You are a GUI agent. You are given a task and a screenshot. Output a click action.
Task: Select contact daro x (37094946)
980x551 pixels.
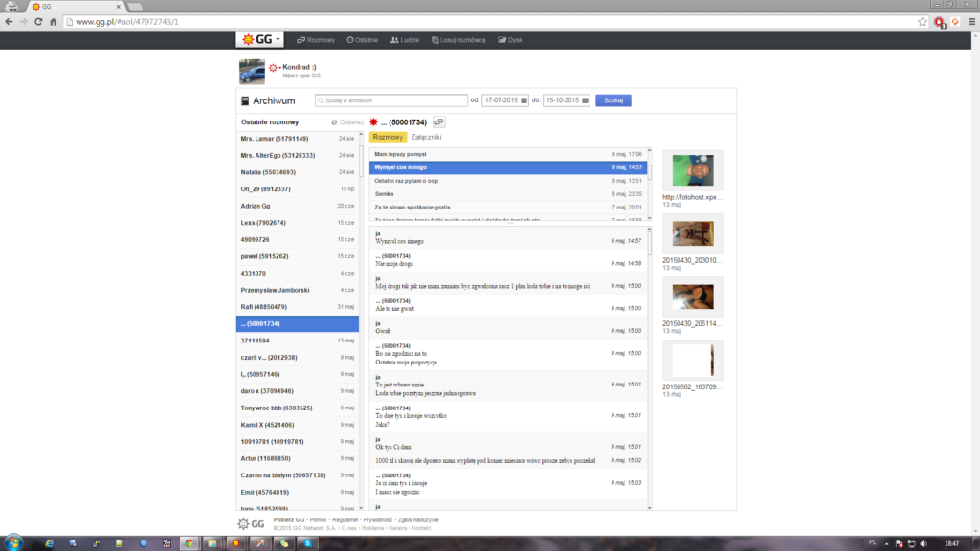tap(298, 391)
